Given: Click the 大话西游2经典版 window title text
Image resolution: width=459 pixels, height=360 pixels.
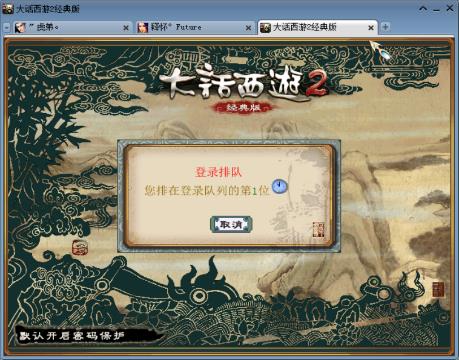Looking at the screenshot, I should click(x=48, y=9).
